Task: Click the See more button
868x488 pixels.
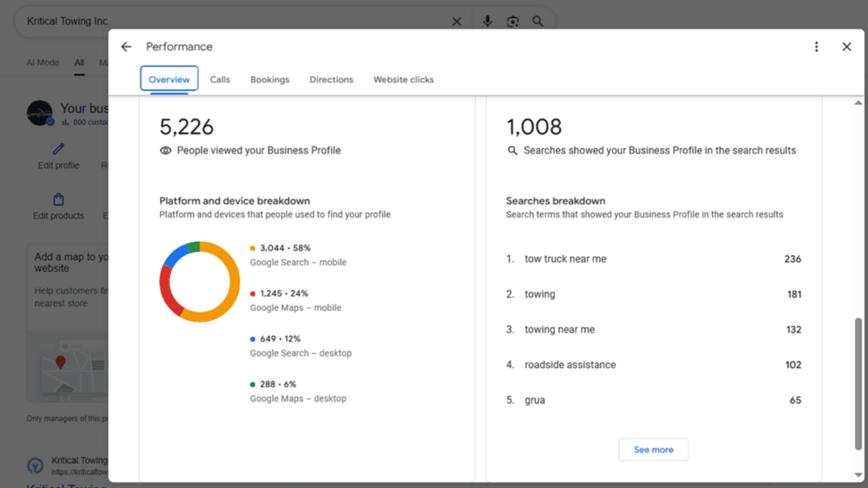Action: 653,449
